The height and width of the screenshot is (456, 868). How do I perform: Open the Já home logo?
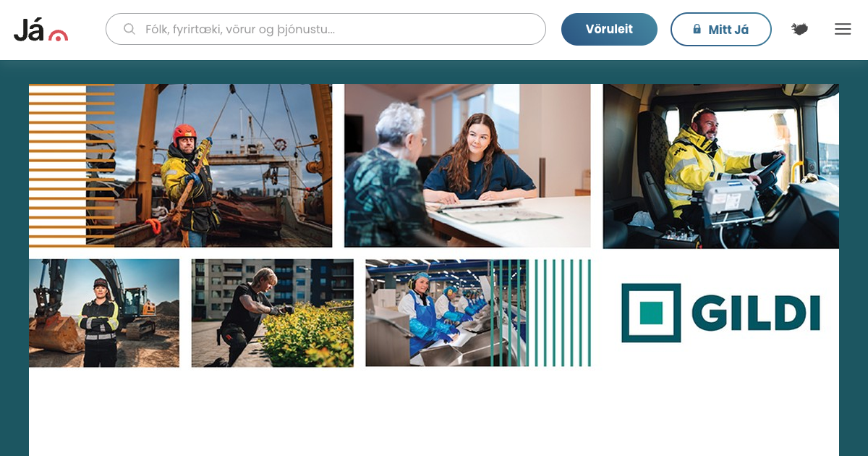click(x=41, y=30)
